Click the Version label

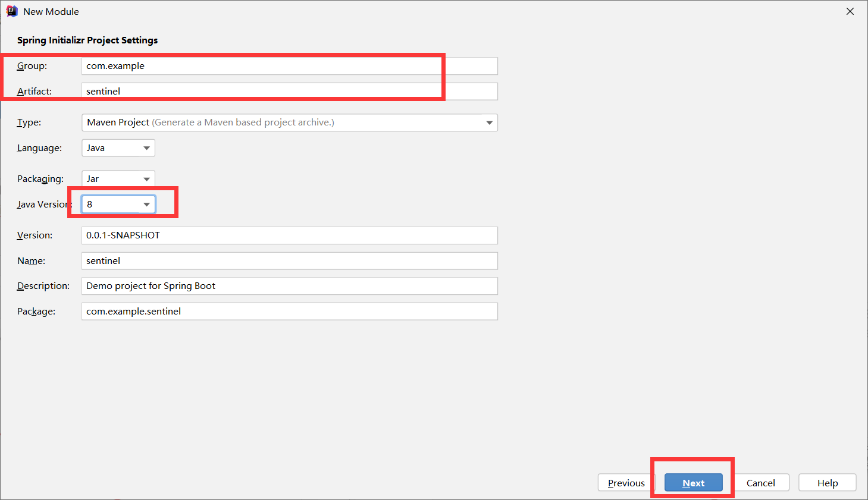pyautogui.click(x=35, y=235)
